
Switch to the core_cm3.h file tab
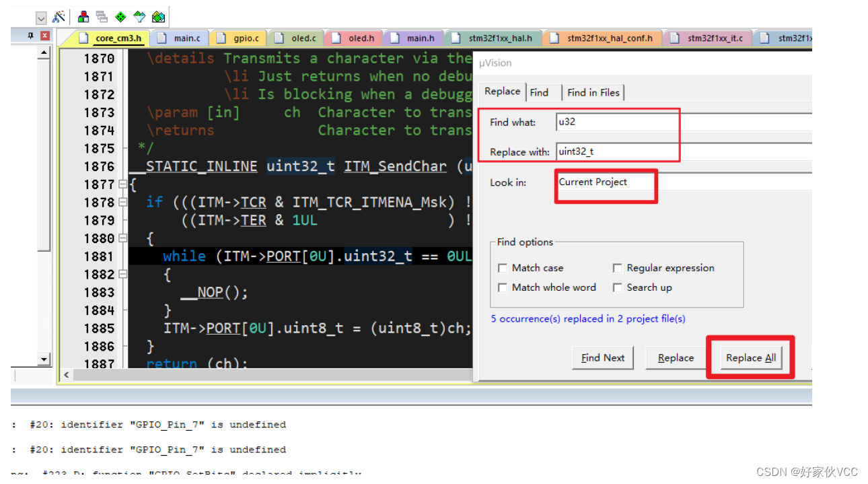(x=110, y=38)
